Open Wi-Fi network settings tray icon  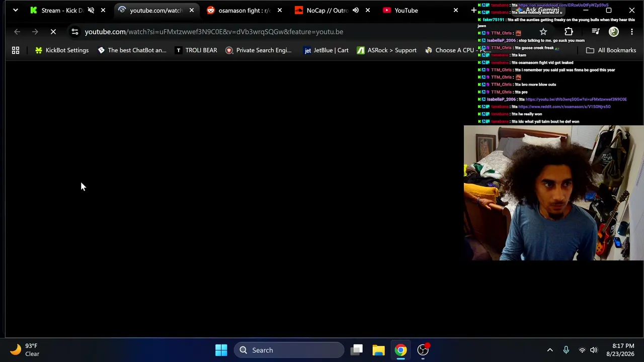pos(582,350)
